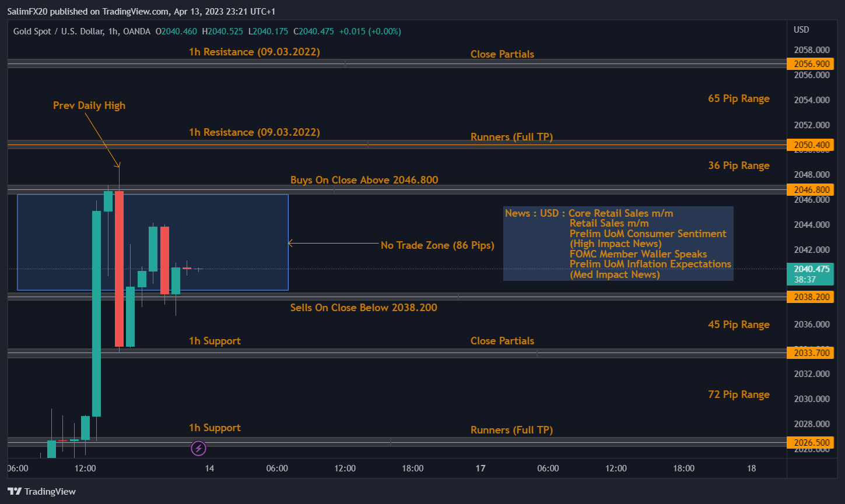
Task: Click the green 2040.475 current price label
Action: point(810,269)
